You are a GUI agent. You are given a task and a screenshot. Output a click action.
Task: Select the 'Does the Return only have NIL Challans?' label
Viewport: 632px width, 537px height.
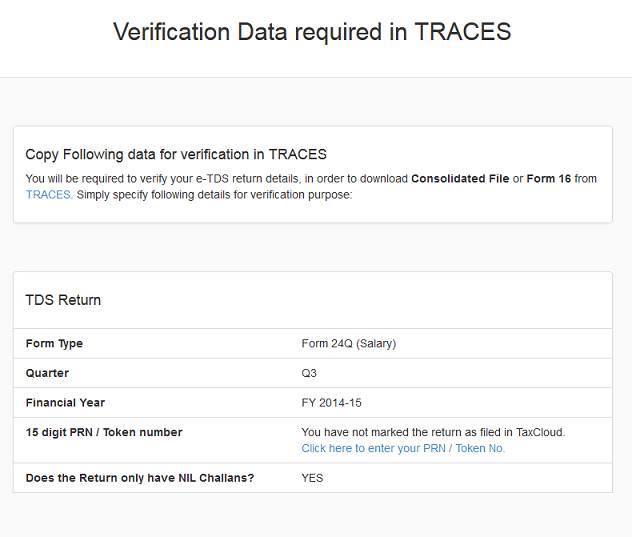(x=140, y=478)
